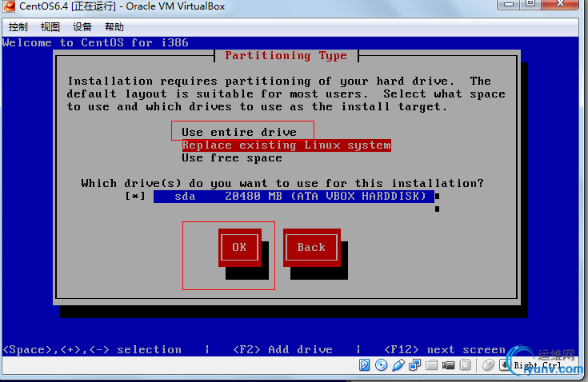Click the drive list scrollbar
Viewport: 588px width, 382px height.
click(x=438, y=202)
